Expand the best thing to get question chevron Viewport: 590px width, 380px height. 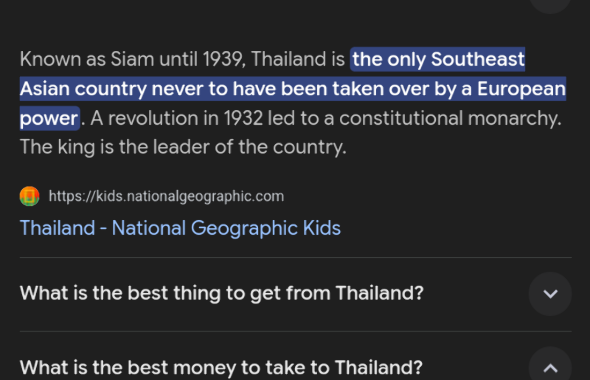[x=550, y=293]
